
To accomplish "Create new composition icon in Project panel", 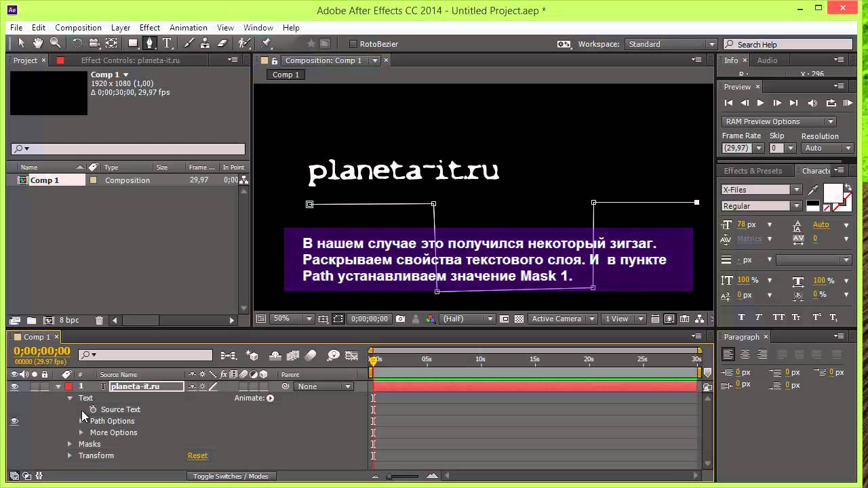I will pos(48,320).
